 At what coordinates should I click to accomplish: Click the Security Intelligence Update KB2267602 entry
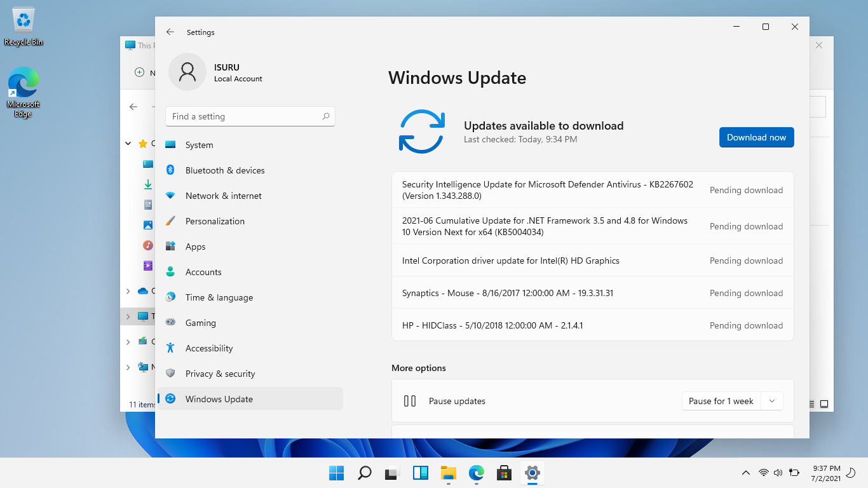593,190
